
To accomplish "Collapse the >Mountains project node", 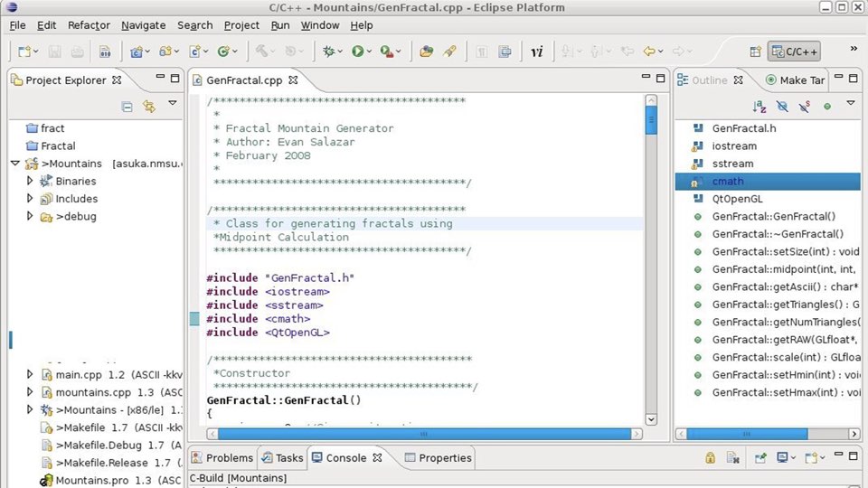I will tap(15, 164).
